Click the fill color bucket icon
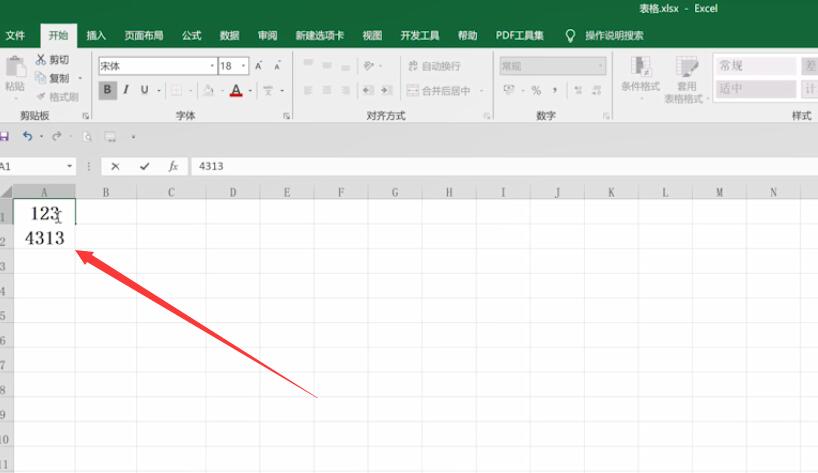818x473 pixels. 208,91
